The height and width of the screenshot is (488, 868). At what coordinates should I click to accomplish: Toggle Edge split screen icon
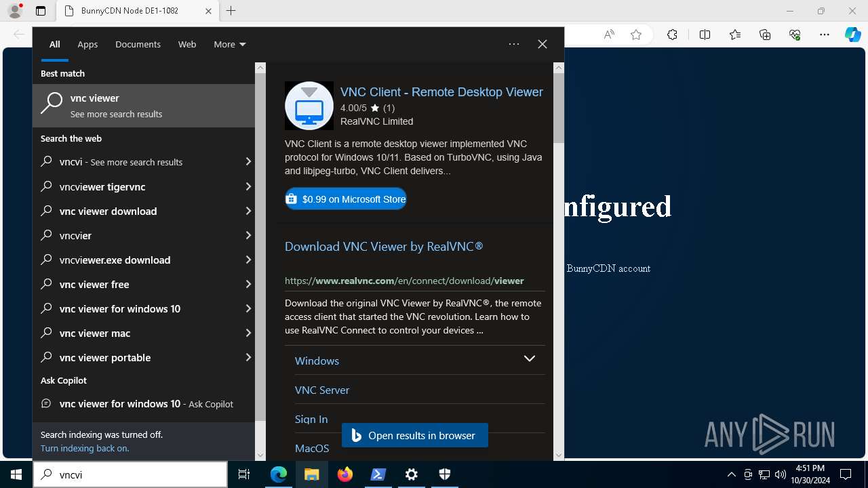pyautogui.click(x=705, y=35)
